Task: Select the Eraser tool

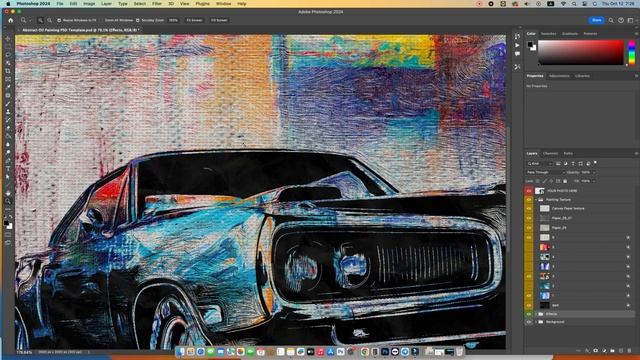Action: pos(8,128)
